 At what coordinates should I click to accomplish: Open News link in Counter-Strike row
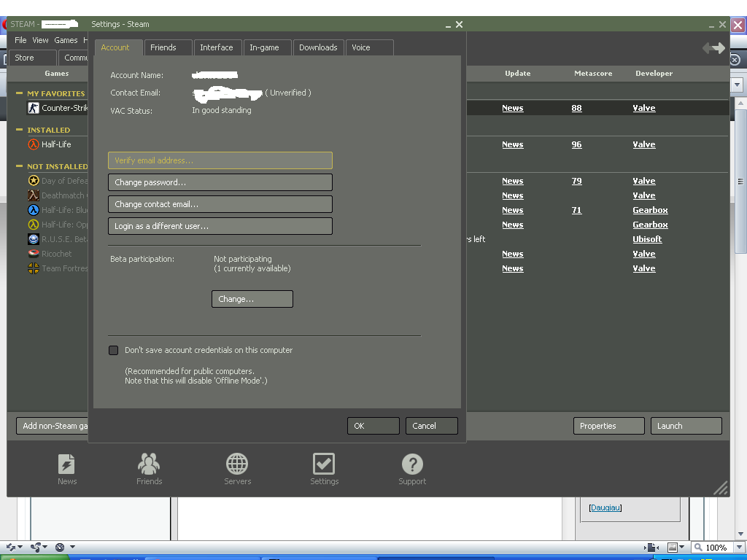pos(513,108)
